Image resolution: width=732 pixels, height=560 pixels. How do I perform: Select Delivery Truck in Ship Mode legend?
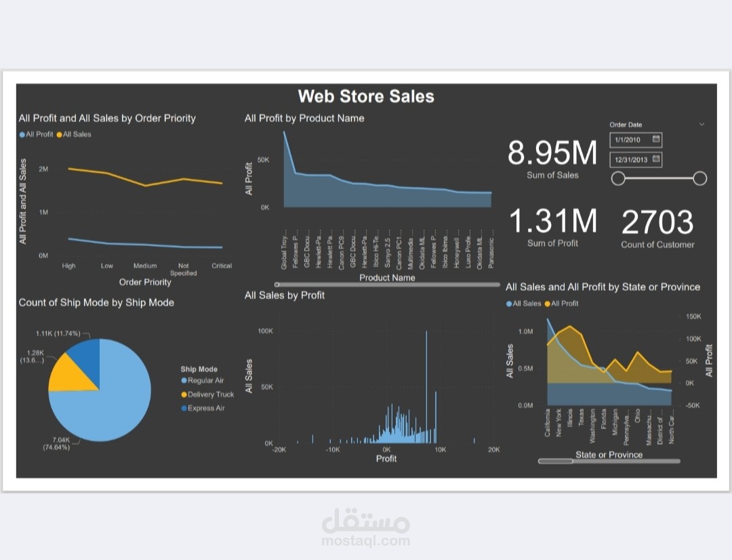[x=208, y=394]
